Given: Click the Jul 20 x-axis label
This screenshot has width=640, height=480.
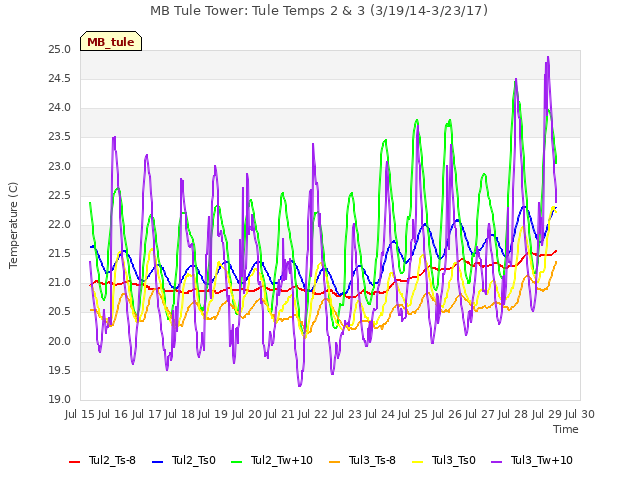Looking at the screenshot, I should pos(247,414).
